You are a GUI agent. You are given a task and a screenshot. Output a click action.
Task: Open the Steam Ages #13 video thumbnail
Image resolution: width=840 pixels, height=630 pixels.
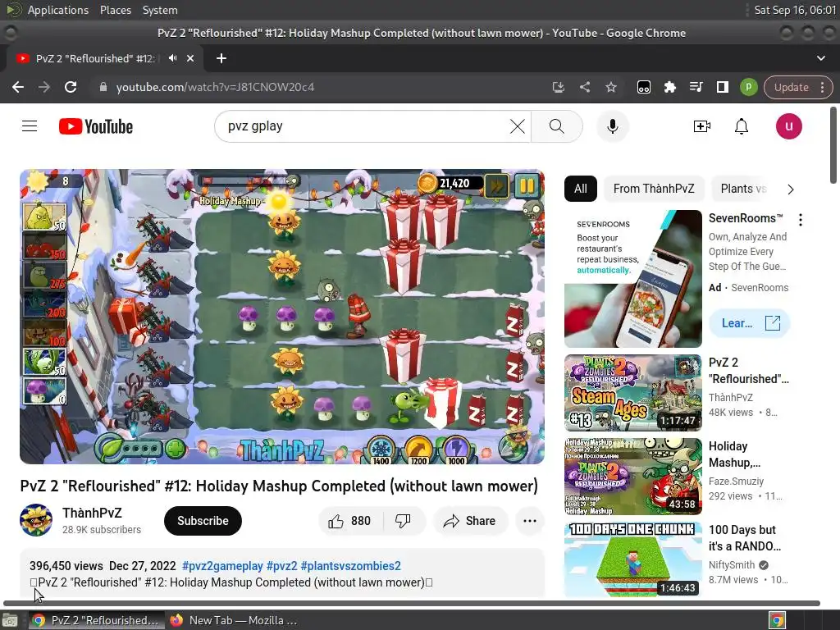click(x=632, y=393)
